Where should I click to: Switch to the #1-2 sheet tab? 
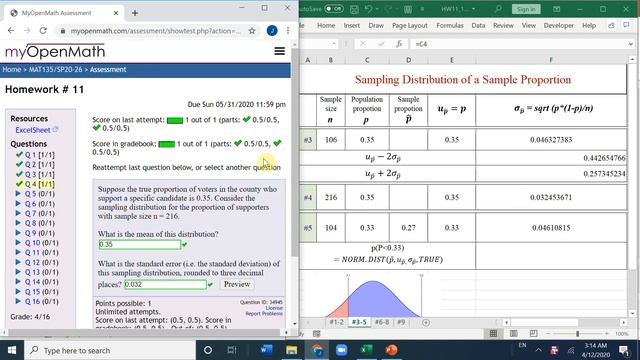[x=336, y=322]
